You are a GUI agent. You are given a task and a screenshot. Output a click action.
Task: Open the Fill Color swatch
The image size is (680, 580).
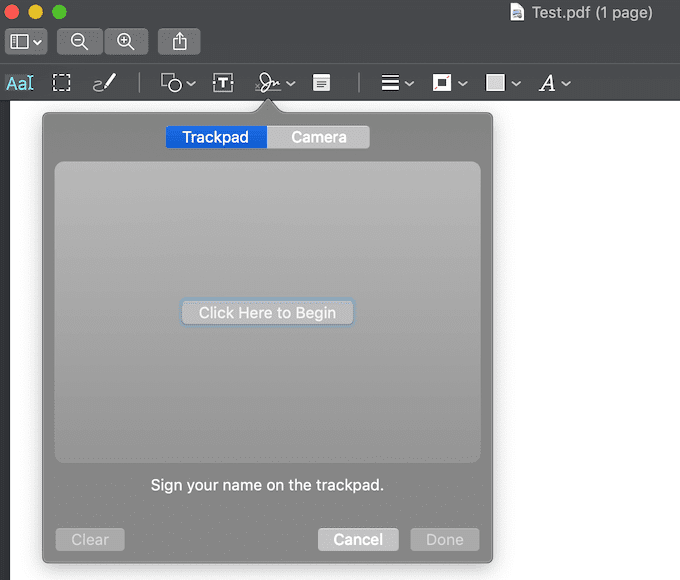pos(495,82)
